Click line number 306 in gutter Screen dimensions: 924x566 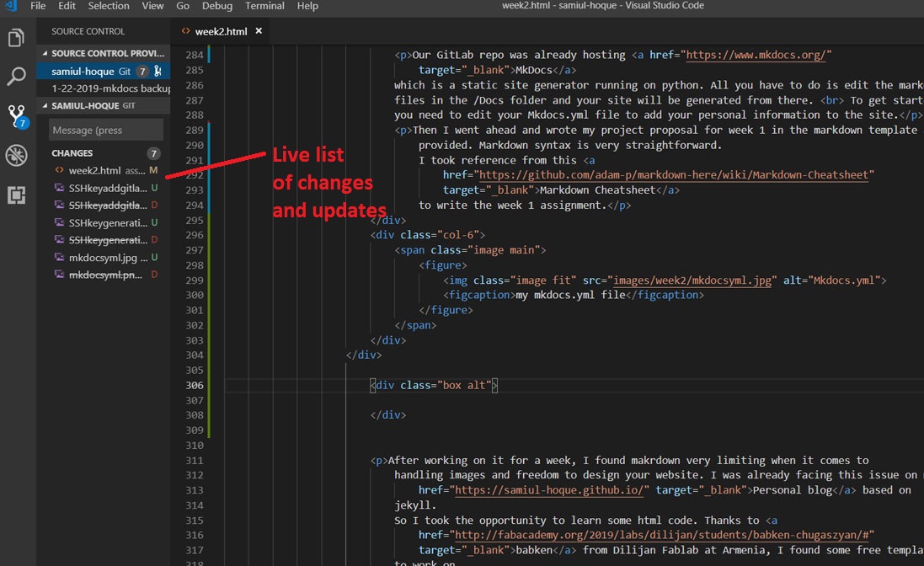tap(195, 385)
